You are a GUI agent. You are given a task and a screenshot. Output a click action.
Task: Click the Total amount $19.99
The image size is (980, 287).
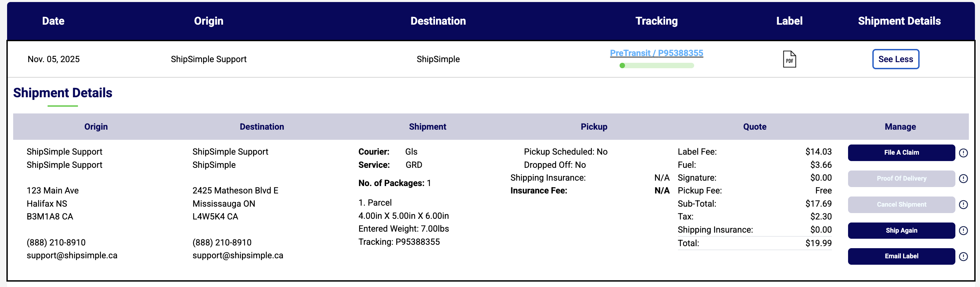click(x=818, y=243)
